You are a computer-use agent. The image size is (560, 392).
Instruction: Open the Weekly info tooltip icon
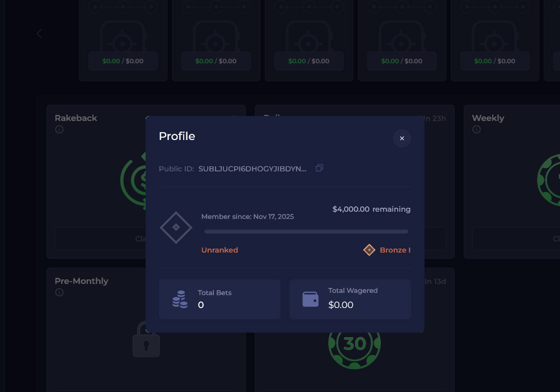coord(477,129)
